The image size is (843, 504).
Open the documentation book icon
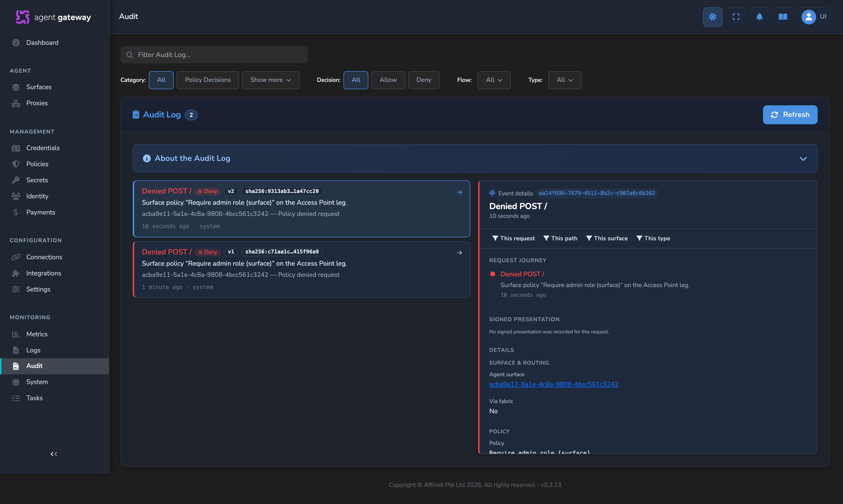pyautogui.click(x=783, y=17)
